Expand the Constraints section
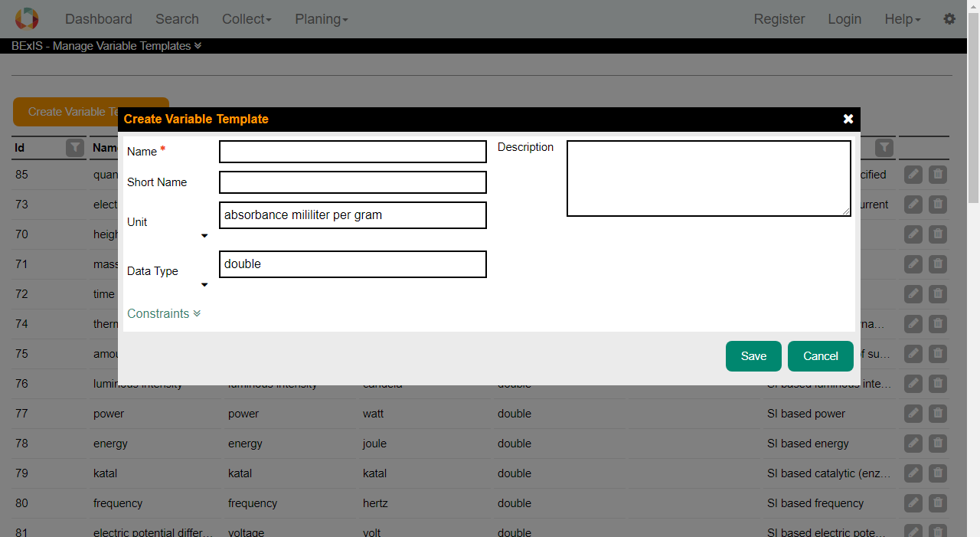 (164, 313)
